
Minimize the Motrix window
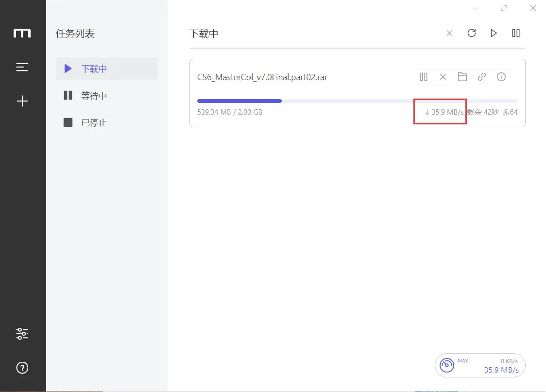coord(475,8)
